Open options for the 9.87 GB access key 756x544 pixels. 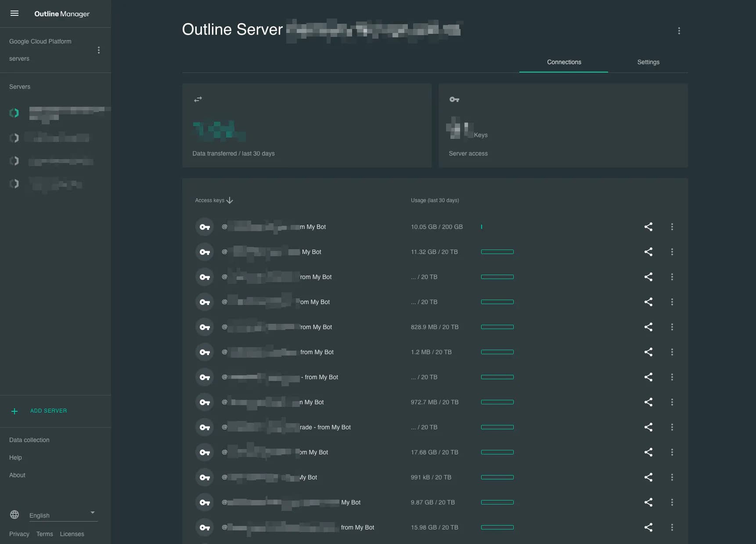coord(672,502)
